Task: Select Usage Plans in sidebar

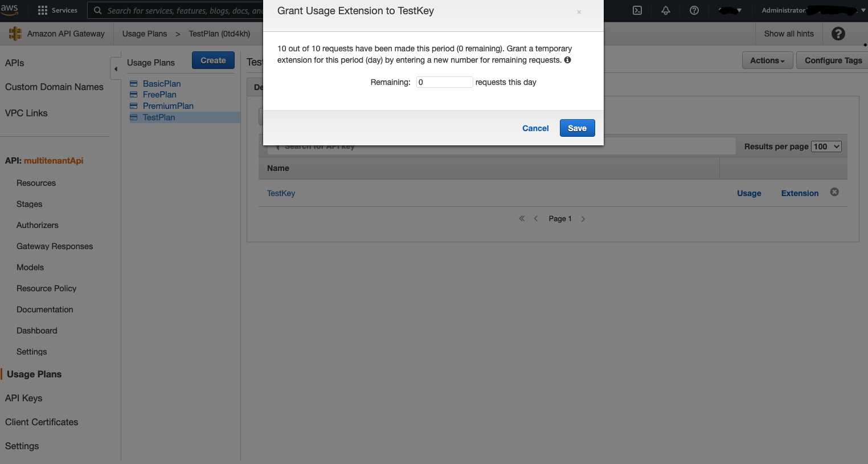Action: 34,374
